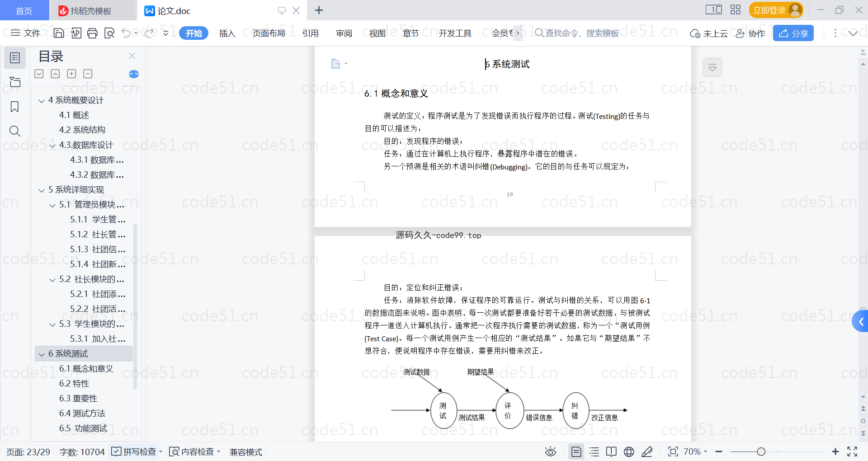
Task: Click the 分享 share button
Action: coord(793,33)
